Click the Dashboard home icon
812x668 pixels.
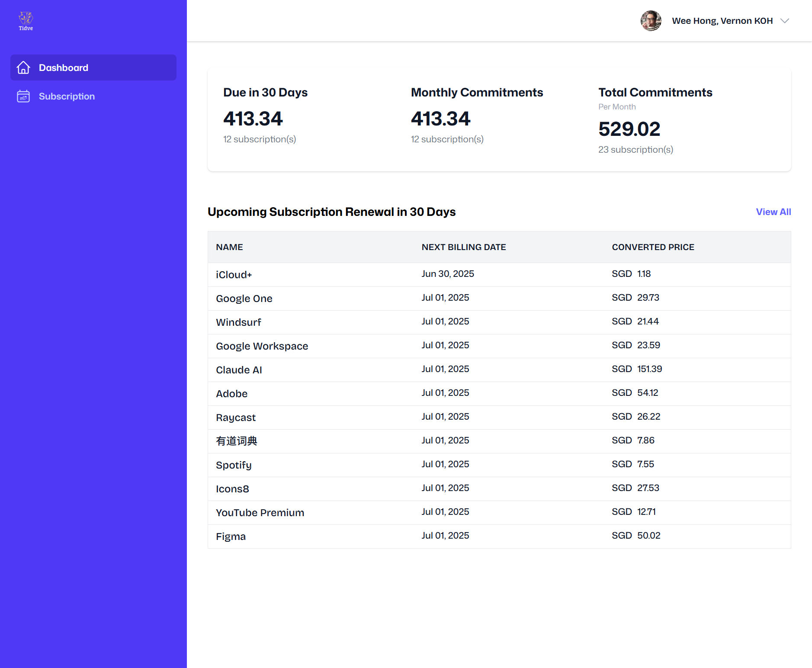point(23,67)
